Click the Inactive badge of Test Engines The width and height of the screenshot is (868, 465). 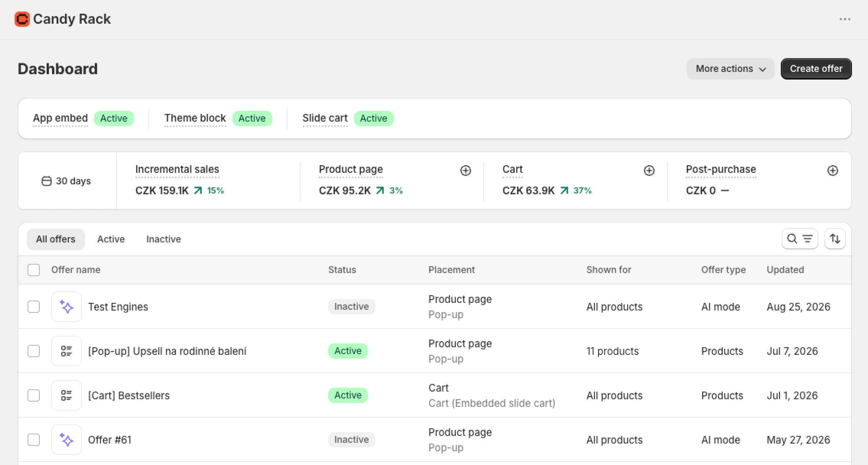click(351, 307)
